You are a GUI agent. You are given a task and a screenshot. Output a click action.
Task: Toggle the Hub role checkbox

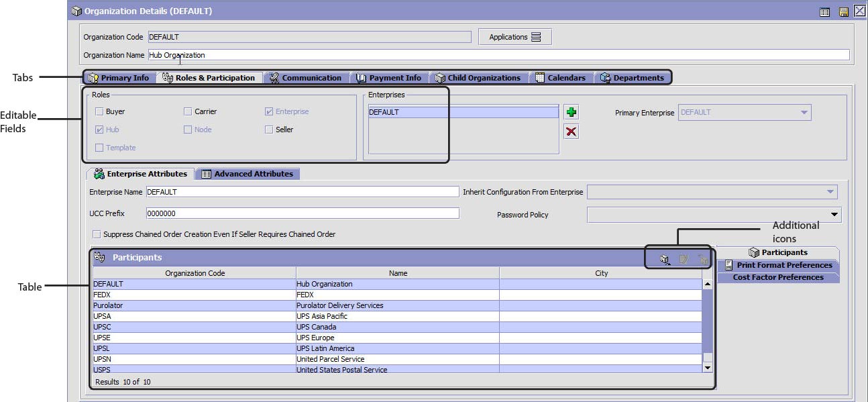pos(99,130)
